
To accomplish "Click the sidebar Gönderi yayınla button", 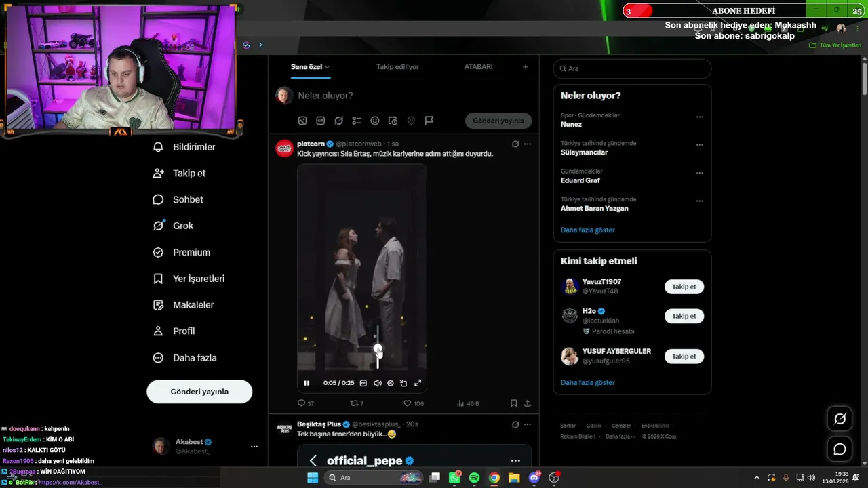I will [x=199, y=392].
